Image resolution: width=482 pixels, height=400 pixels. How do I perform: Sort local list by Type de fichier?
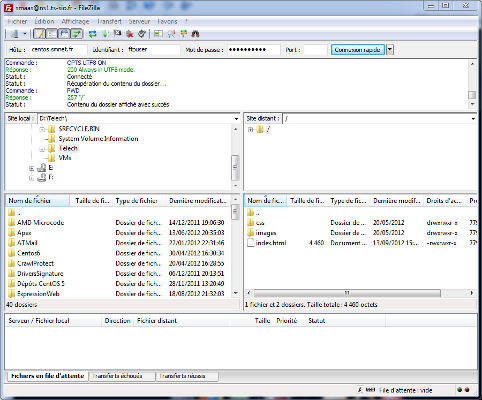coord(139,201)
